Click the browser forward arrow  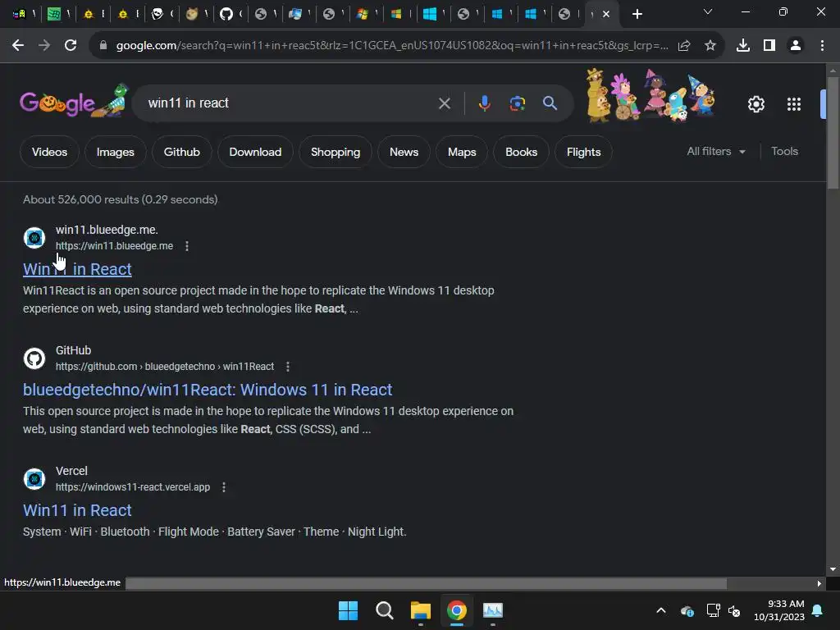44,46
